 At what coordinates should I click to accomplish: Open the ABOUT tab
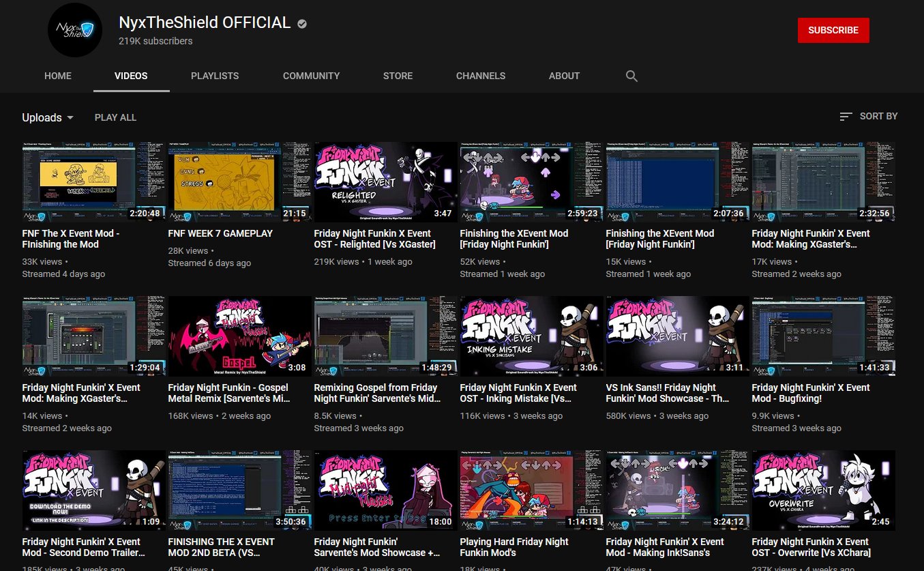pyautogui.click(x=564, y=76)
